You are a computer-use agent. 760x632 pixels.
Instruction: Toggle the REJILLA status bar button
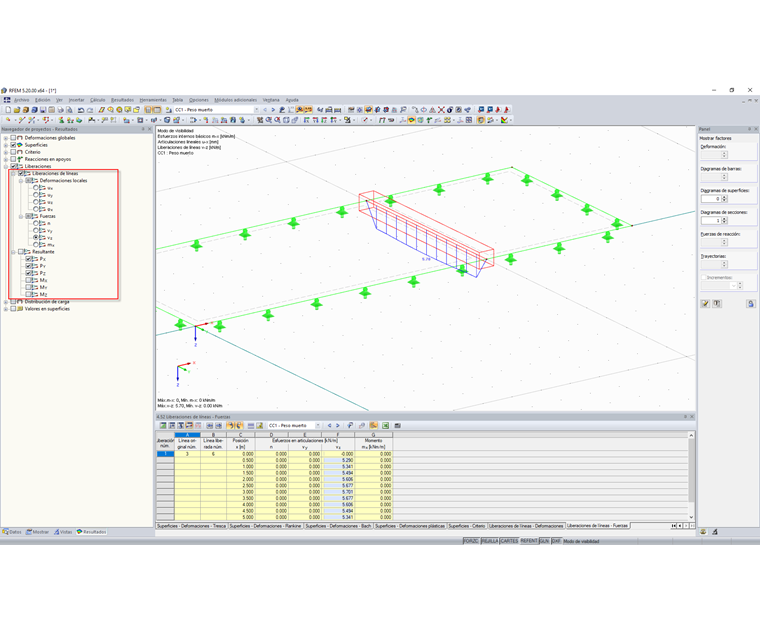point(490,541)
